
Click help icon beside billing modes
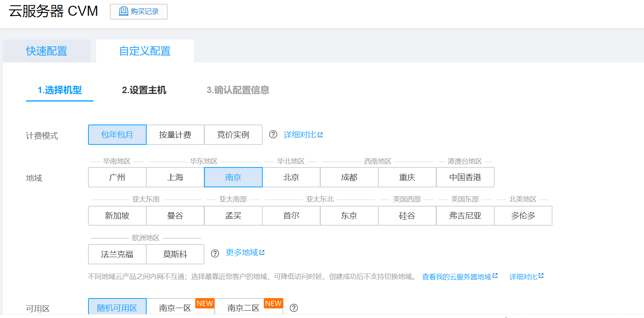pyautogui.click(x=273, y=134)
